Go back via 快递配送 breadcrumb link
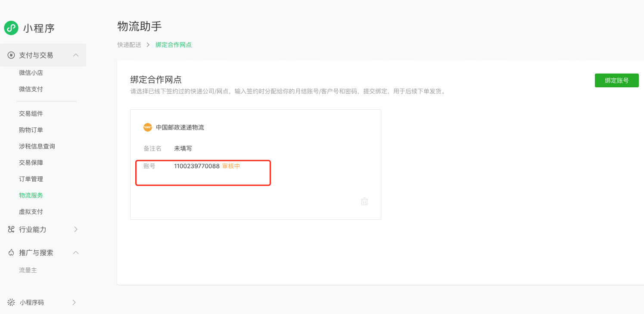 point(129,45)
